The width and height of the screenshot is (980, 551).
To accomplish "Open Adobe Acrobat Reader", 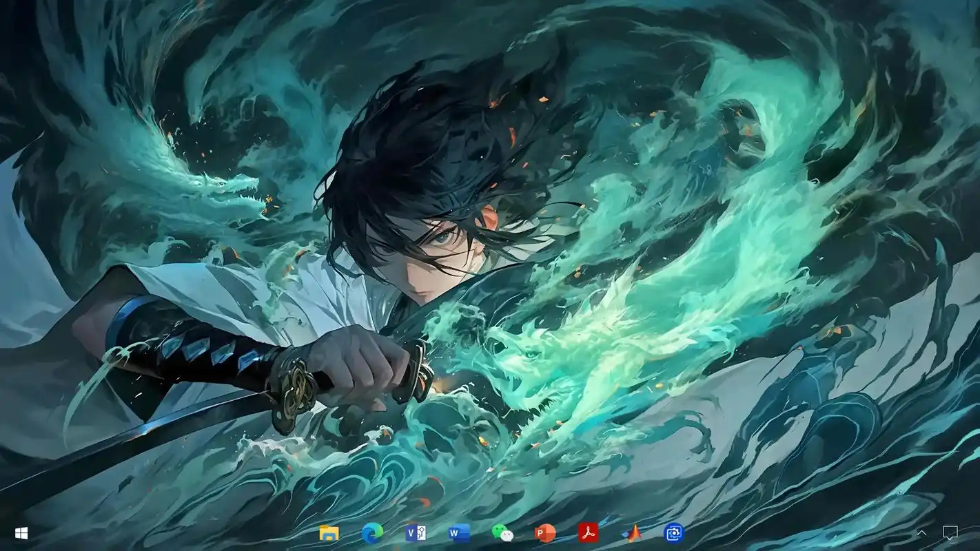I will tap(588, 533).
